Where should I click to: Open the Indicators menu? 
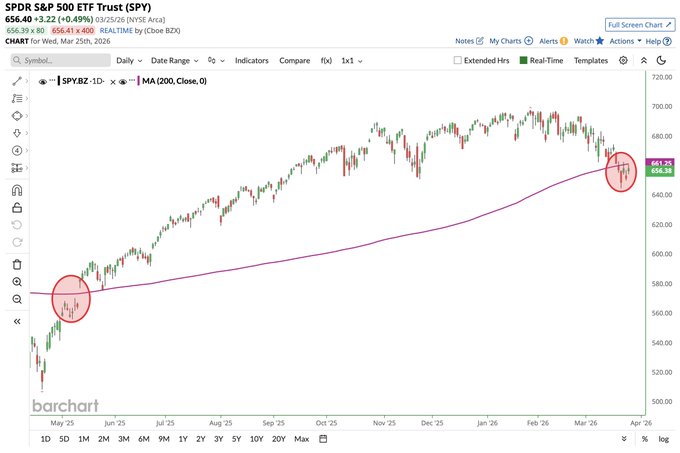coord(250,60)
